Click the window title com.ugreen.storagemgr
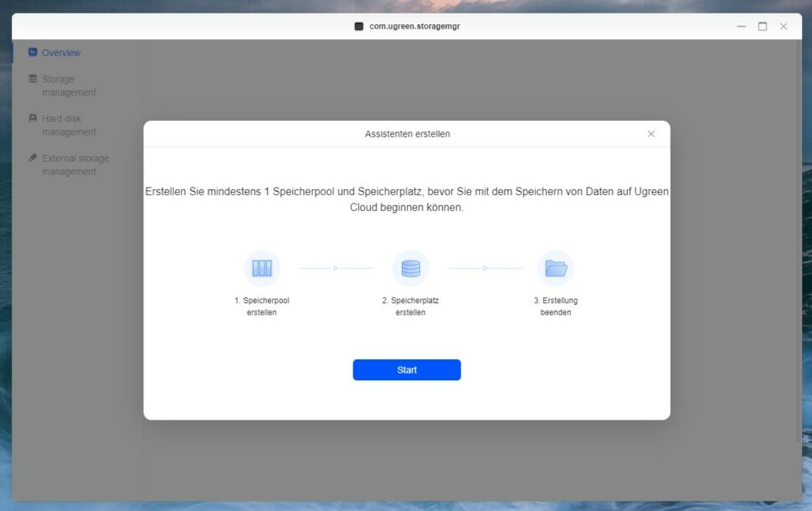The width and height of the screenshot is (812, 511). point(414,26)
